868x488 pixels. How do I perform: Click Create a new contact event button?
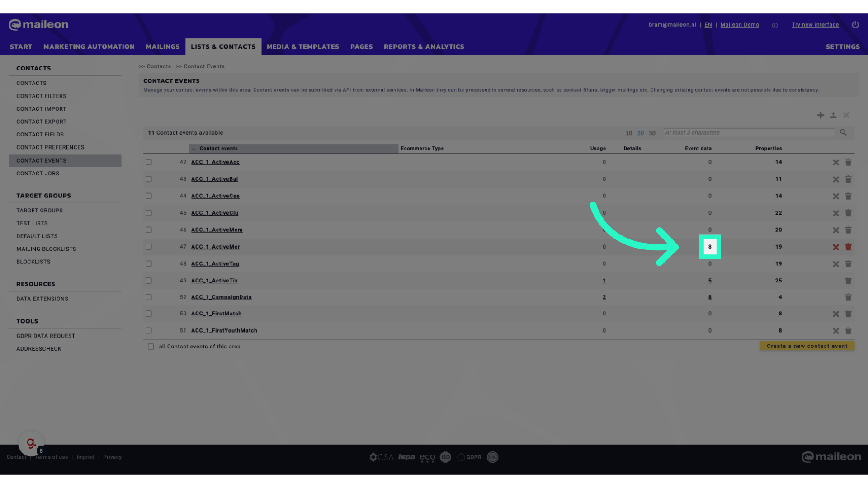[x=807, y=346]
